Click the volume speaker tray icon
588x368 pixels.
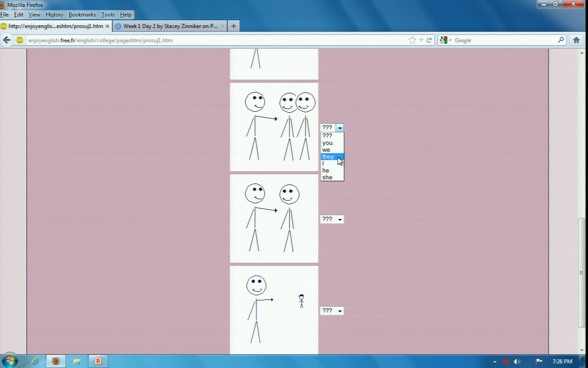pos(517,362)
